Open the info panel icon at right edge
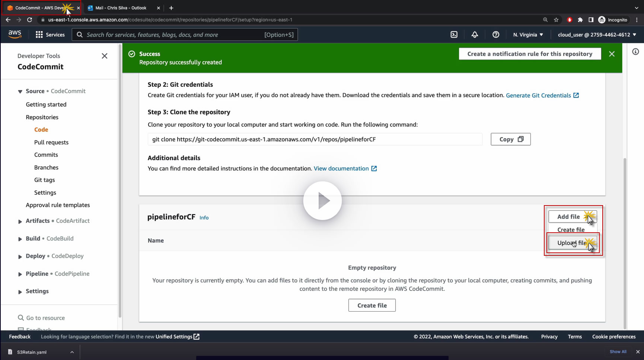Image resolution: width=644 pixels, height=360 pixels. pyautogui.click(x=635, y=52)
